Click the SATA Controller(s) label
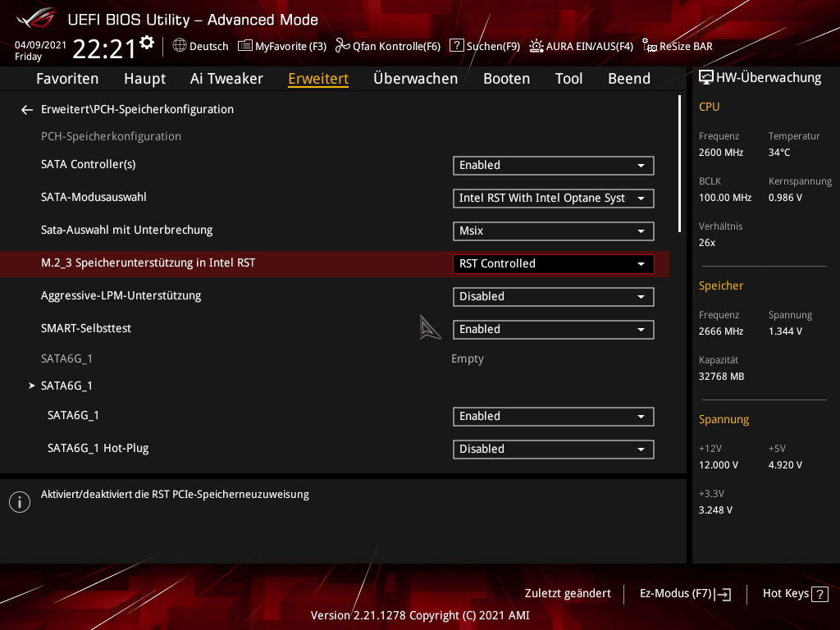 [89, 164]
